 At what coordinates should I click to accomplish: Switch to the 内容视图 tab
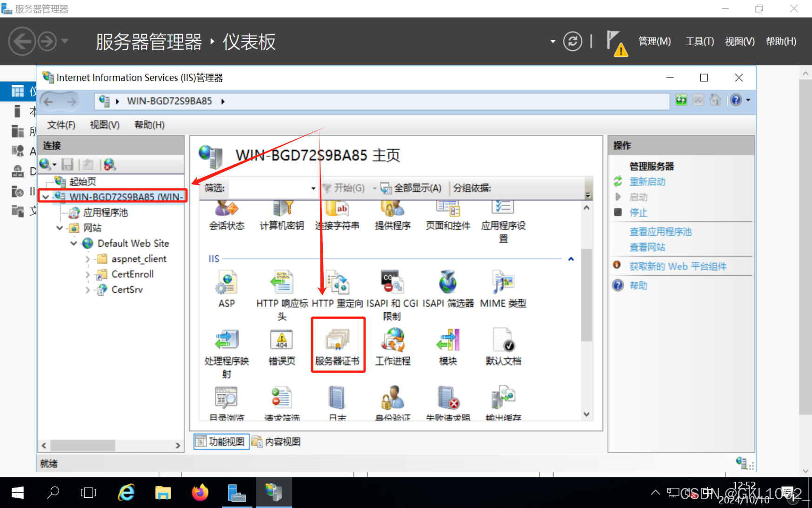pyautogui.click(x=276, y=441)
